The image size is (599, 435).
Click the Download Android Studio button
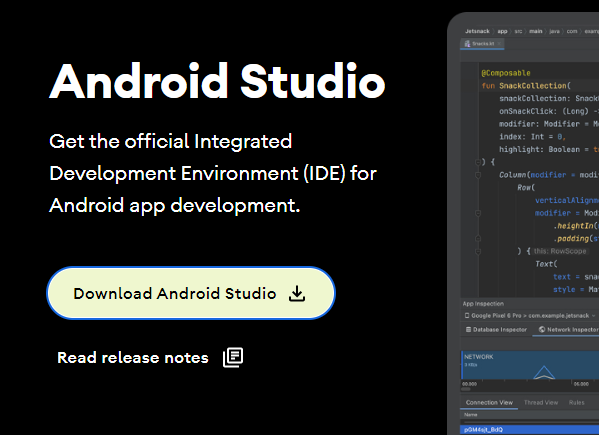[x=191, y=293]
